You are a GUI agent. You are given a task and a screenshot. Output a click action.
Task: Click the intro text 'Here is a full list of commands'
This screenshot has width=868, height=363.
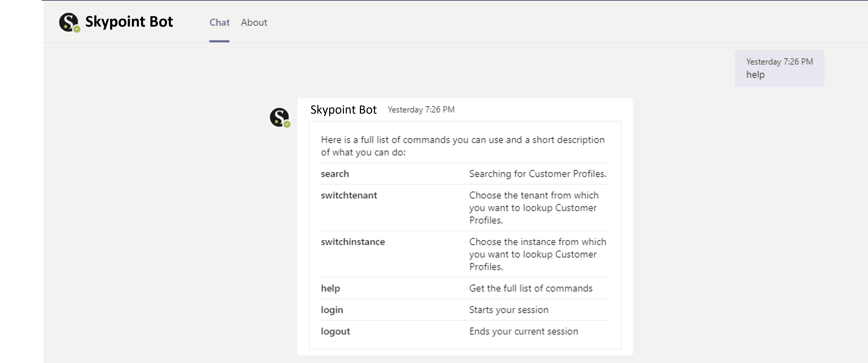pyautogui.click(x=463, y=146)
